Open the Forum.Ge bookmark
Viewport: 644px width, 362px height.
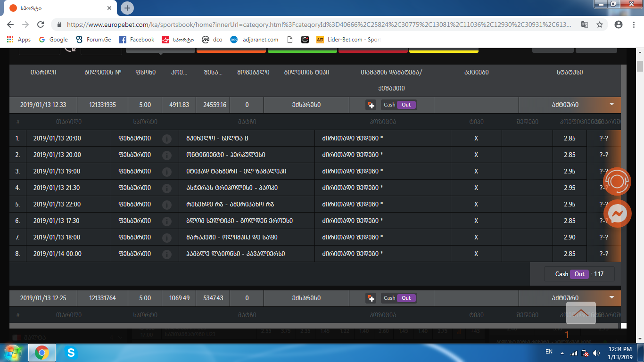pos(93,40)
